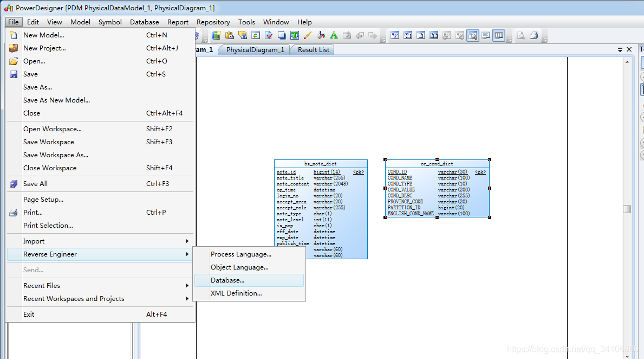The width and height of the screenshot is (644, 359).
Task: Expand the Recent Files submenu
Action: pyautogui.click(x=100, y=286)
